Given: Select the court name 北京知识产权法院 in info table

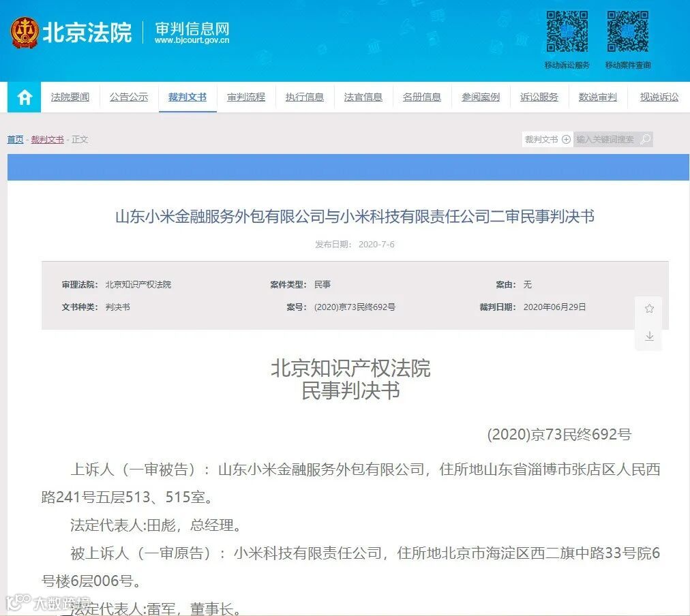Looking at the screenshot, I should pyautogui.click(x=138, y=284).
